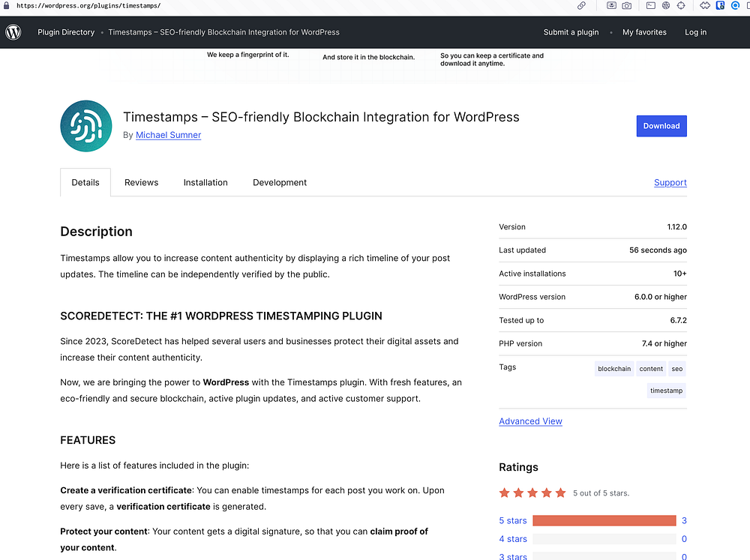The height and width of the screenshot is (560, 750).
Task: Click the Support link
Action: [670, 182]
